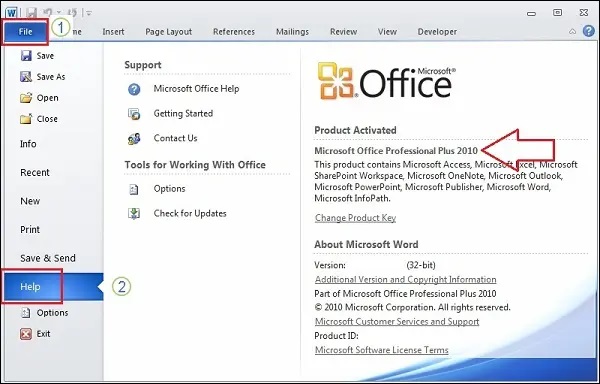600x384 pixels.
Task: Click the Open folder icon
Action: (x=26, y=98)
